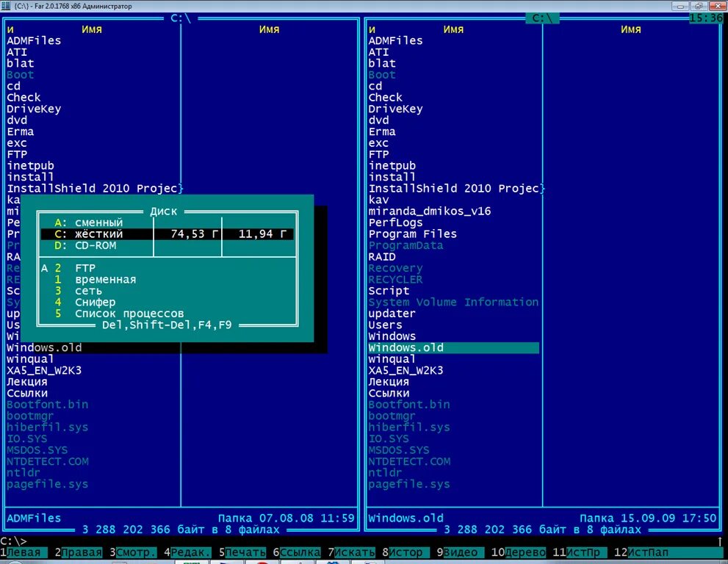The width and height of the screenshot is (728, 564).
Task: Select NTDETECT.COM in the left panel
Action: pos(47,461)
